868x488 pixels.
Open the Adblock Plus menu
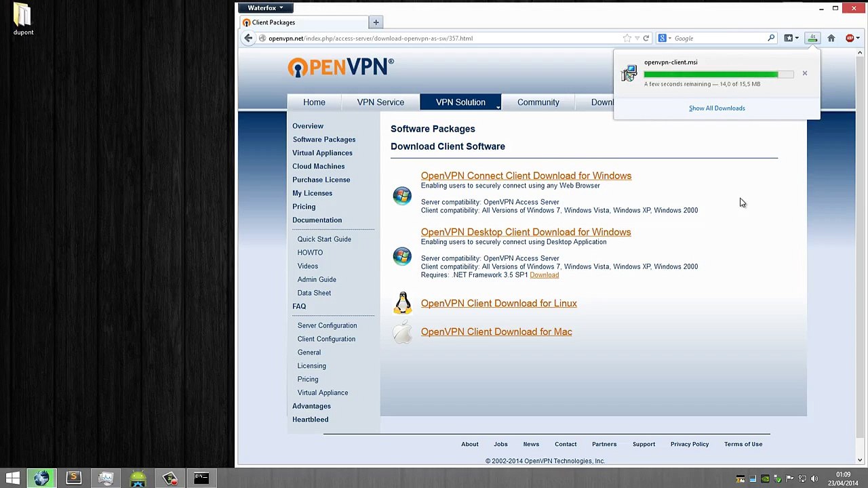point(851,38)
